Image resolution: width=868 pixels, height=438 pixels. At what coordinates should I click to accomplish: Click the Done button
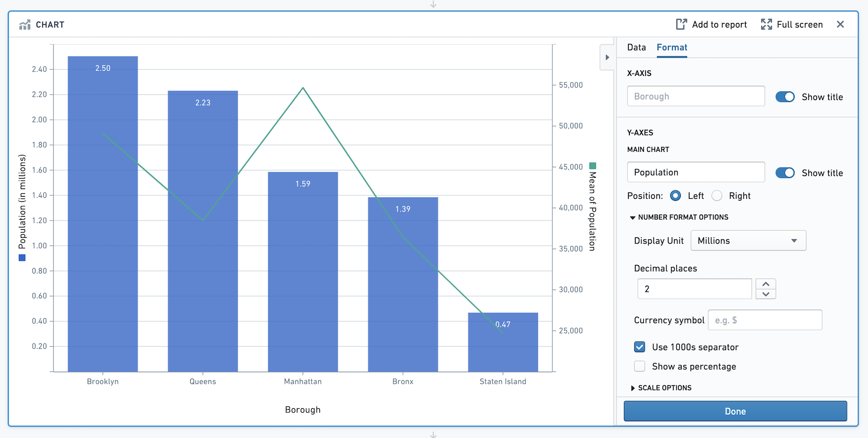[x=735, y=411]
